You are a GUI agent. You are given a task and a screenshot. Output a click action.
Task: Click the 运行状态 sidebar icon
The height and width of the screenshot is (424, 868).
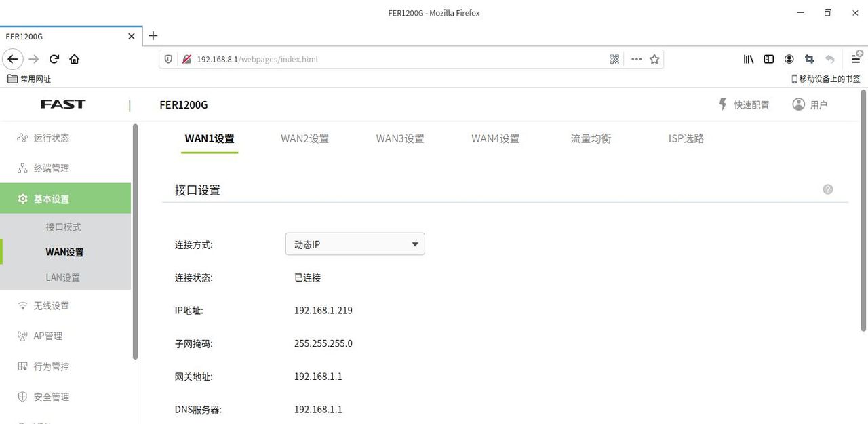[x=22, y=138]
